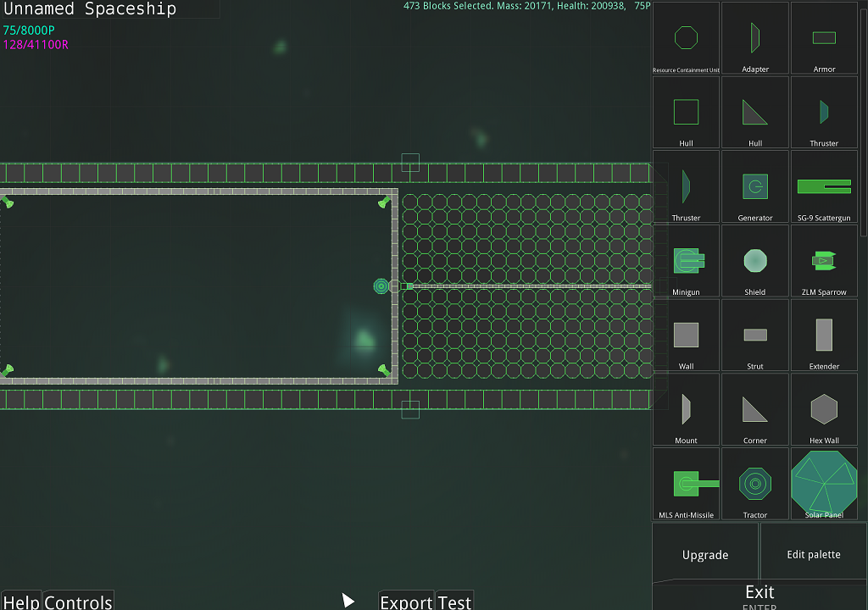Click the Upgrade button
This screenshot has width=868, height=610.
point(705,555)
